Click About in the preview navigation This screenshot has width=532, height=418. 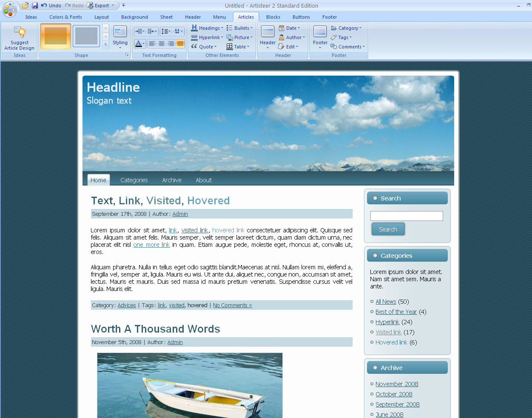(x=204, y=180)
